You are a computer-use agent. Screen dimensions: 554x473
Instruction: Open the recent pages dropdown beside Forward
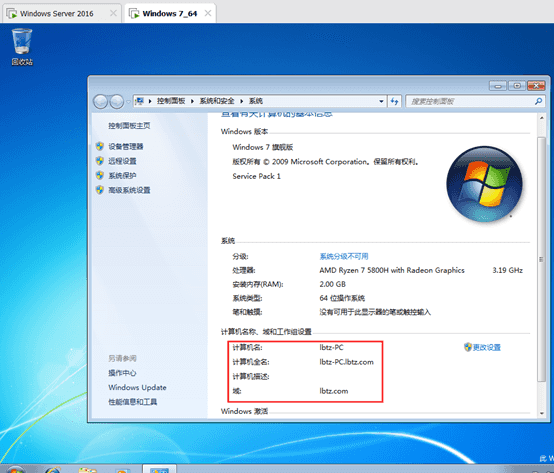(x=128, y=102)
